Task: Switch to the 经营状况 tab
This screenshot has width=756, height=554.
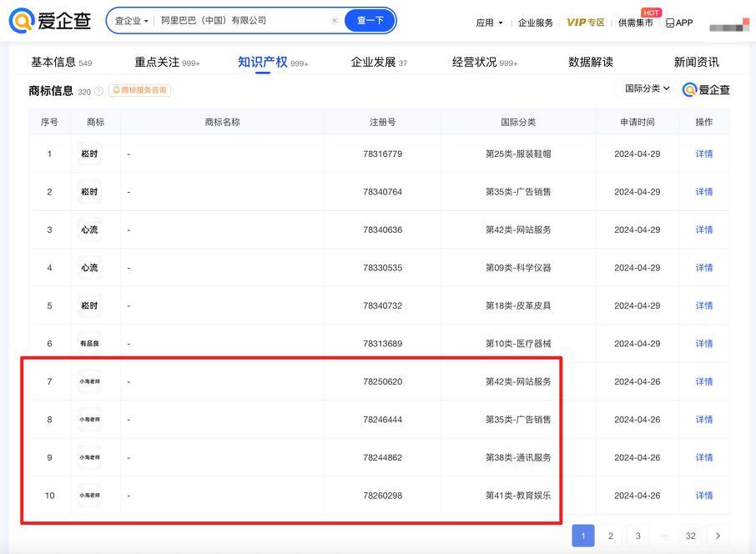Action: [485, 63]
